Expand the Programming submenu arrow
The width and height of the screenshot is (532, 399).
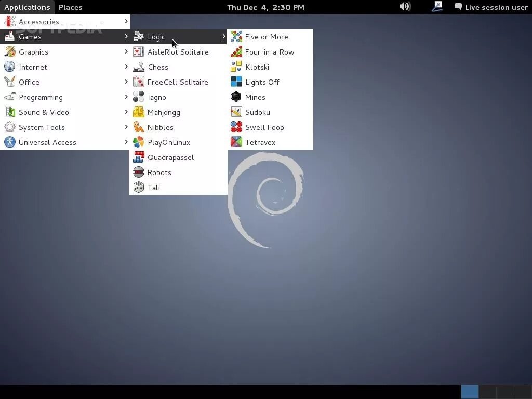tap(126, 97)
